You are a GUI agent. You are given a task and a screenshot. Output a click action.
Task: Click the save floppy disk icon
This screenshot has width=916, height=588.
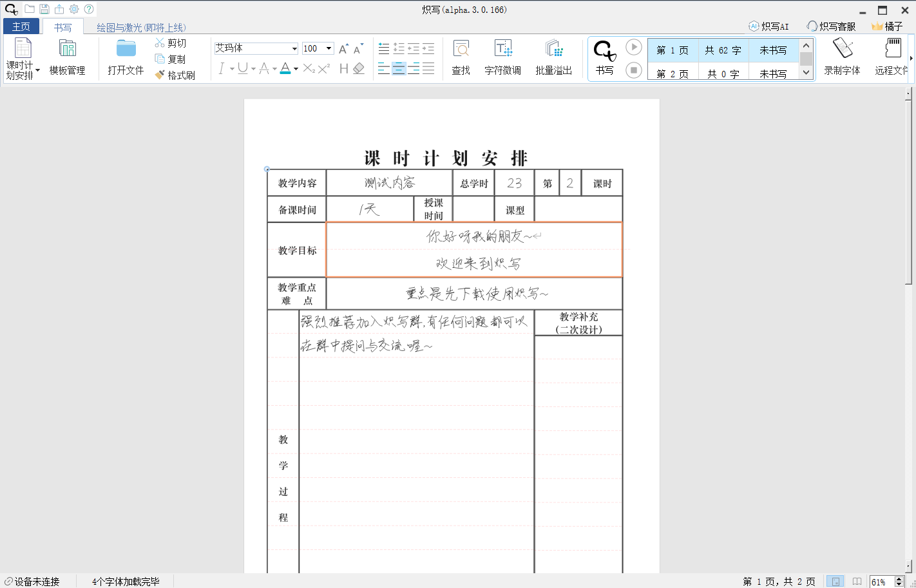[x=44, y=9]
